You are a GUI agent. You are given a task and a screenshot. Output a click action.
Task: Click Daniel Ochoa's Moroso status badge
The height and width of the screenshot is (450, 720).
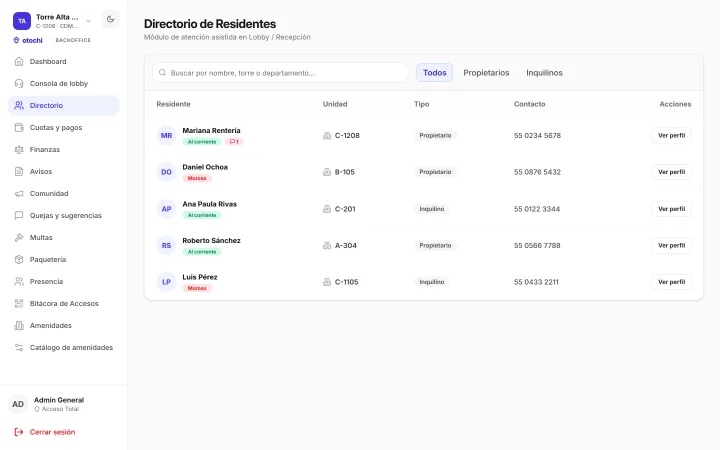coord(197,178)
